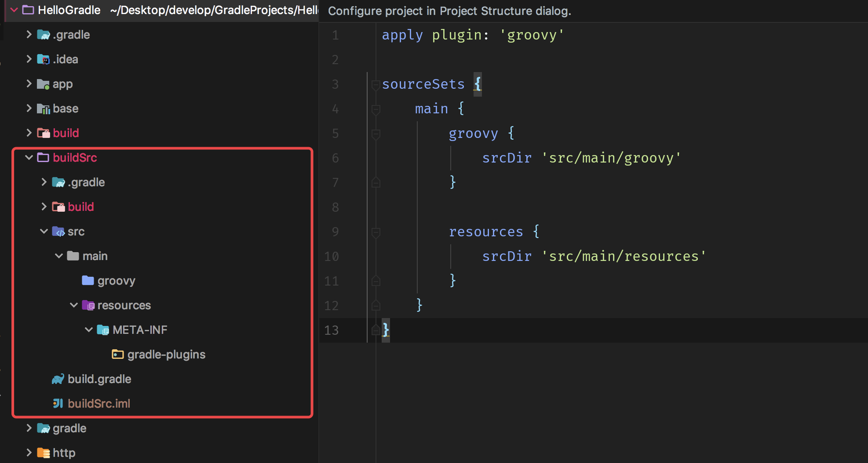Image resolution: width=868 pixels, height=463 pixels.
Task: Click .gradle folder icon under buildSrc
Action: click(x=58, y=182)
